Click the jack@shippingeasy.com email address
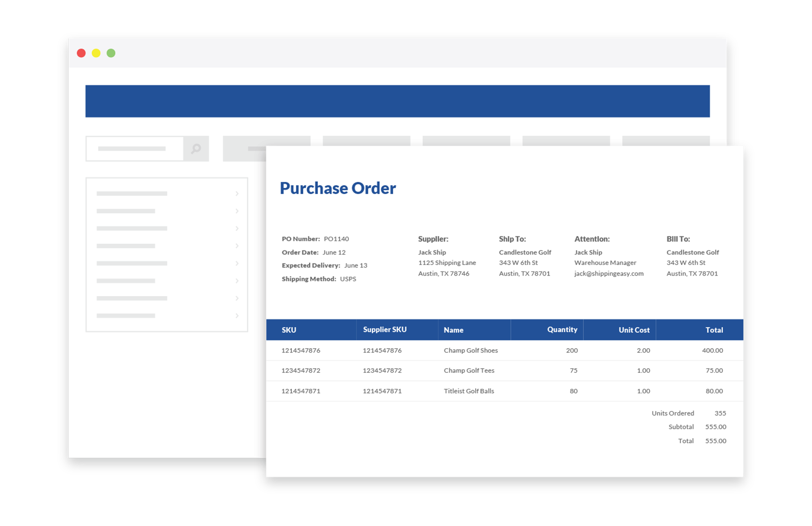 pos(609,274)
